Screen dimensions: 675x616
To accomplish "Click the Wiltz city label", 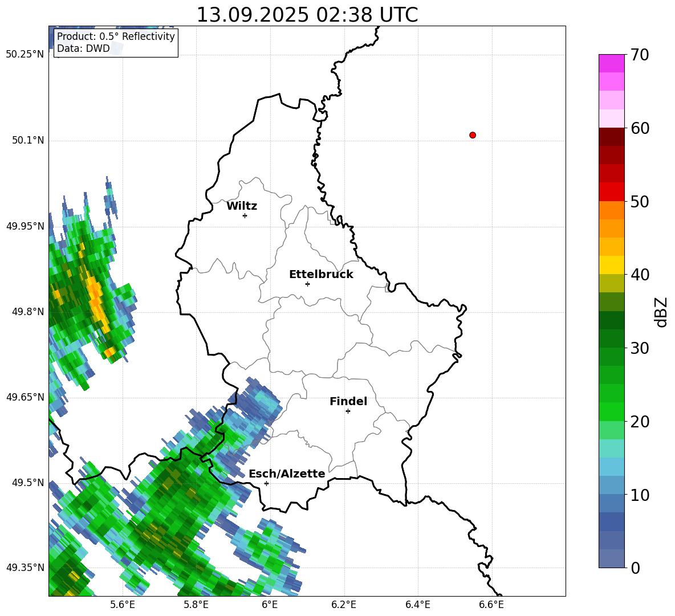I will (242, 206).
